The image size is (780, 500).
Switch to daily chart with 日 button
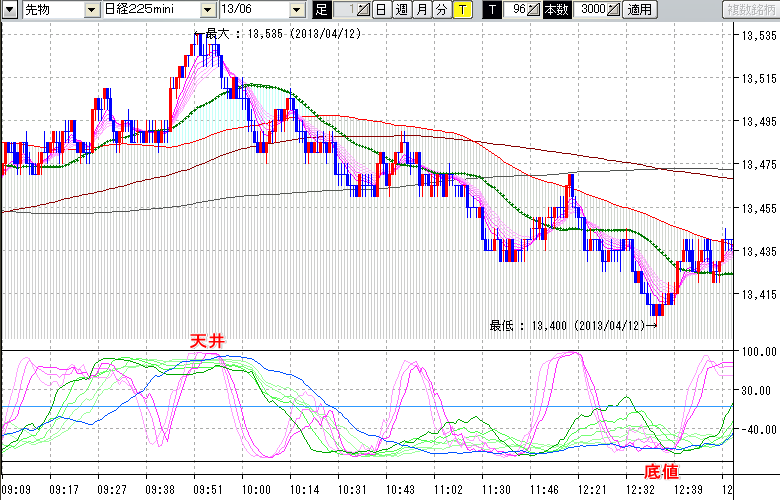click(x=381, y=10)
